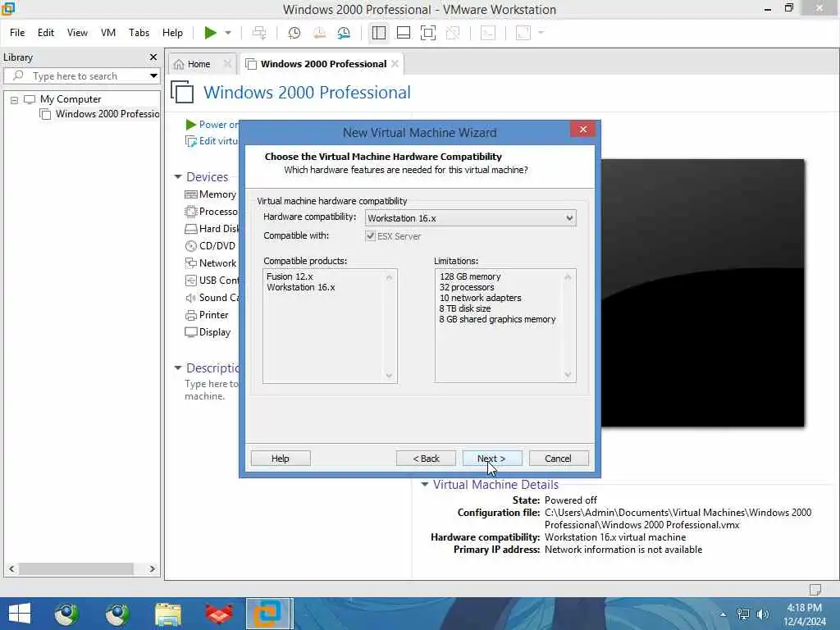The width and height of the screenshot is (840, 630).
Task: Click the VMware Workstation taskbar icon
Action: (269, 614)
